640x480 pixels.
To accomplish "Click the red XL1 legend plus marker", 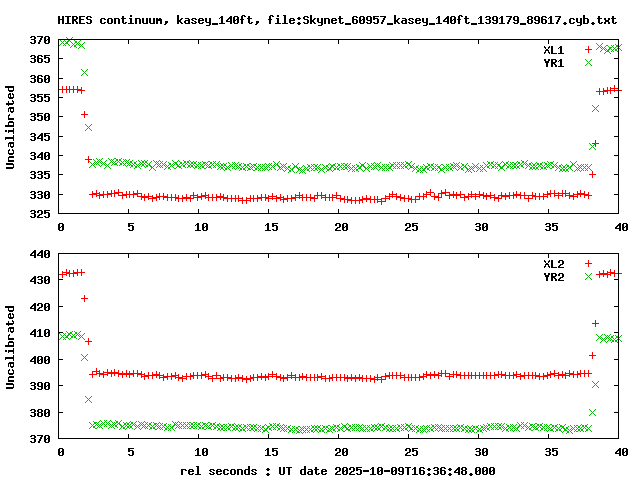I will (x=588, y=49).
